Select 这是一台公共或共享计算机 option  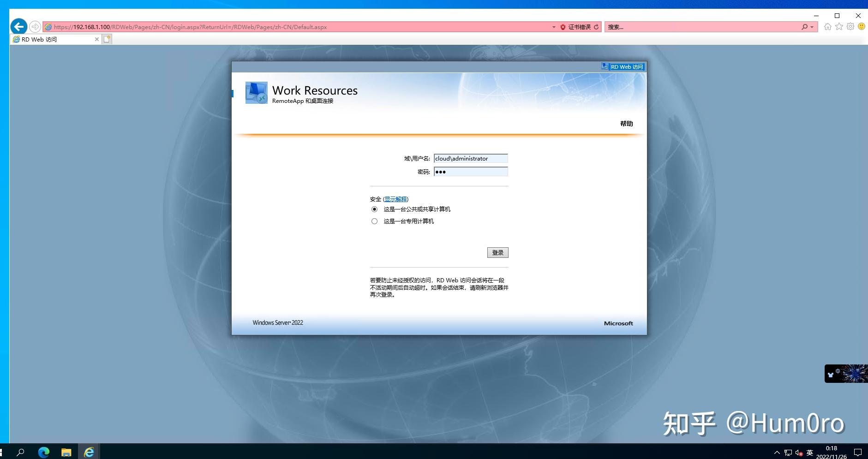pyautogui.click(x=374, y=209)
